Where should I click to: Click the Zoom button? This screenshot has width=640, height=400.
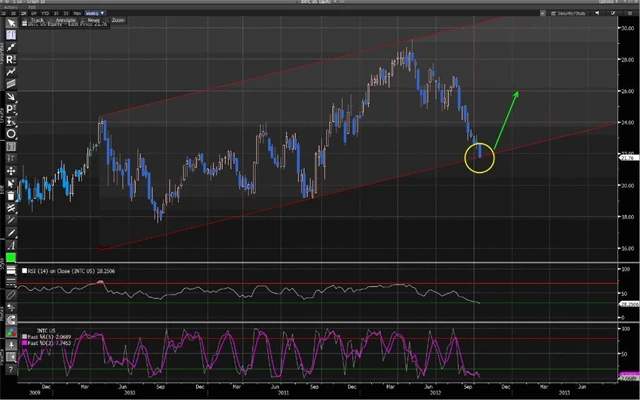(118, 19)
